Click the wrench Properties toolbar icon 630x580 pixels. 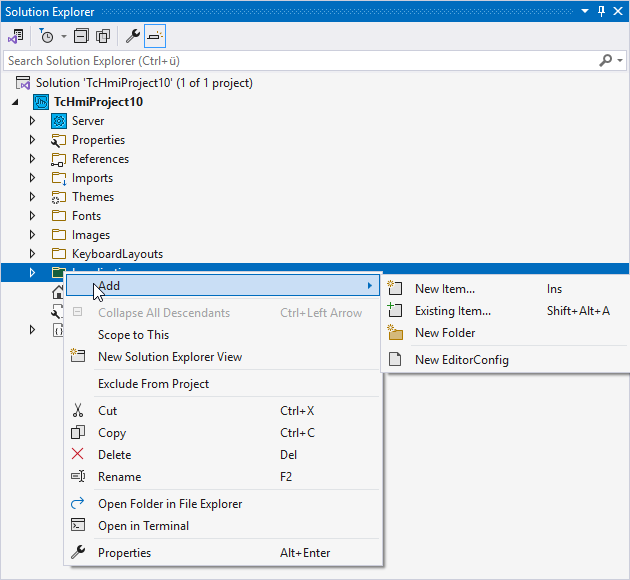point(133,37)
